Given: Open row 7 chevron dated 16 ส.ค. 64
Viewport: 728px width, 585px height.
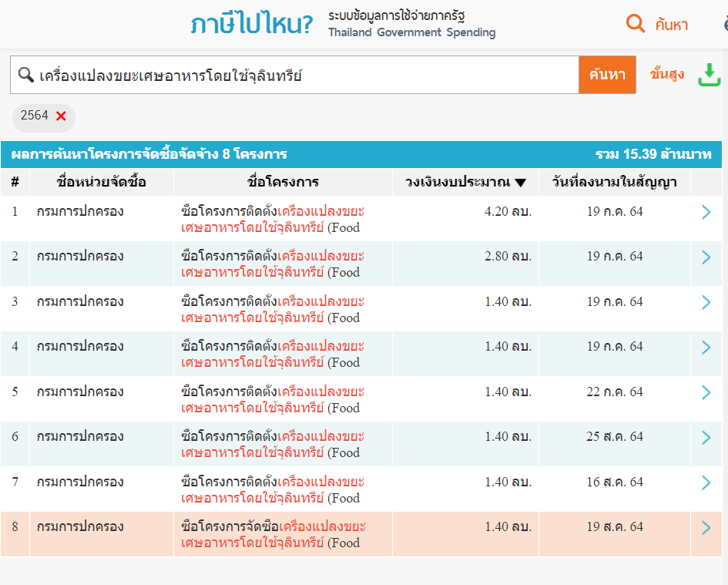Looking at the screenshot, I should 706,483.
